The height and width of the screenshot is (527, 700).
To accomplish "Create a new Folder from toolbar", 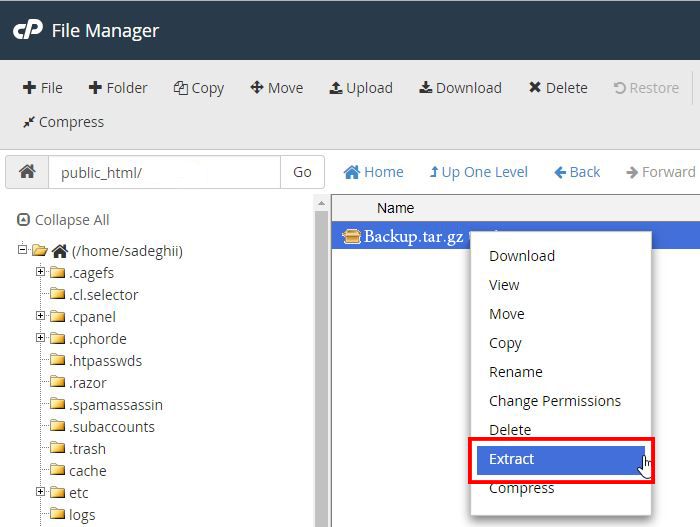I will pos(118,88).
